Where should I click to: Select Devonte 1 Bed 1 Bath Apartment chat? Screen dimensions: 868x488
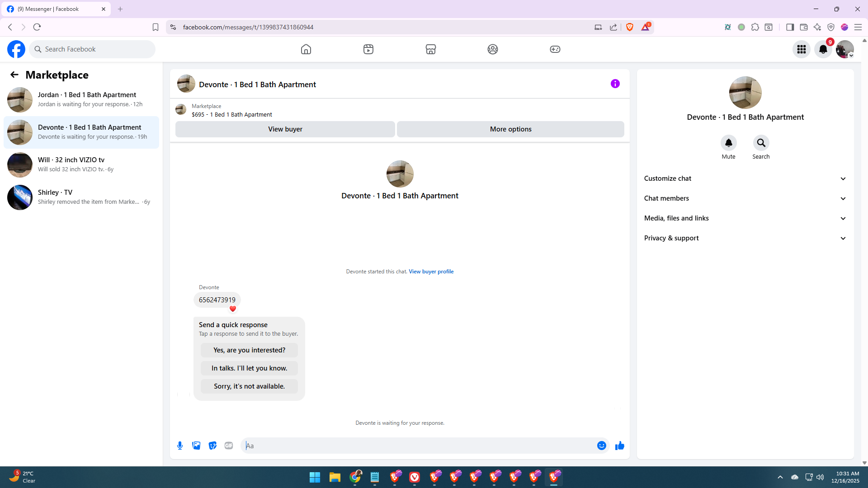[x=81, y=132]
